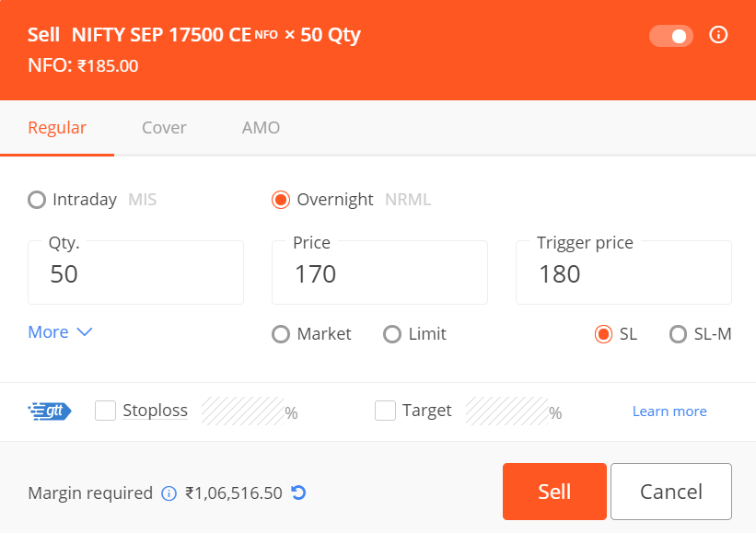Cancel the order

[671, 492]
